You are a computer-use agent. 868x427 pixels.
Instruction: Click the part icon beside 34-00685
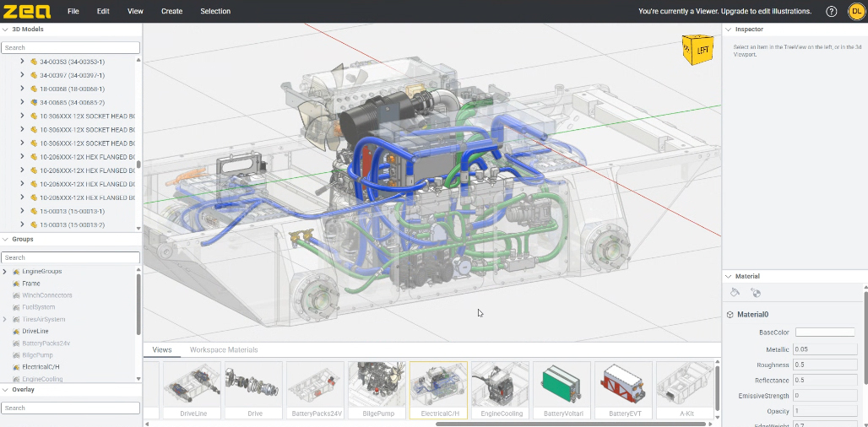tap(34, 102)
